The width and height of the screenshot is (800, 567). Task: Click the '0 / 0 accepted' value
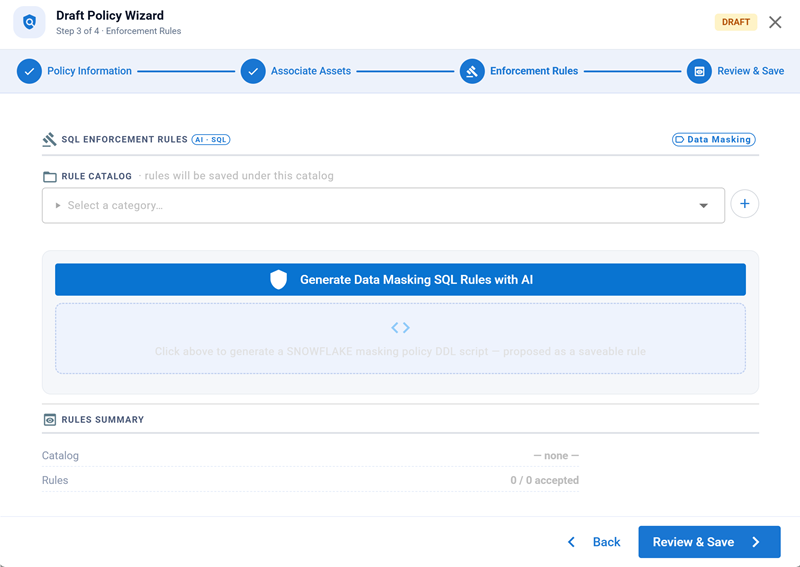(x=544, y=480)
